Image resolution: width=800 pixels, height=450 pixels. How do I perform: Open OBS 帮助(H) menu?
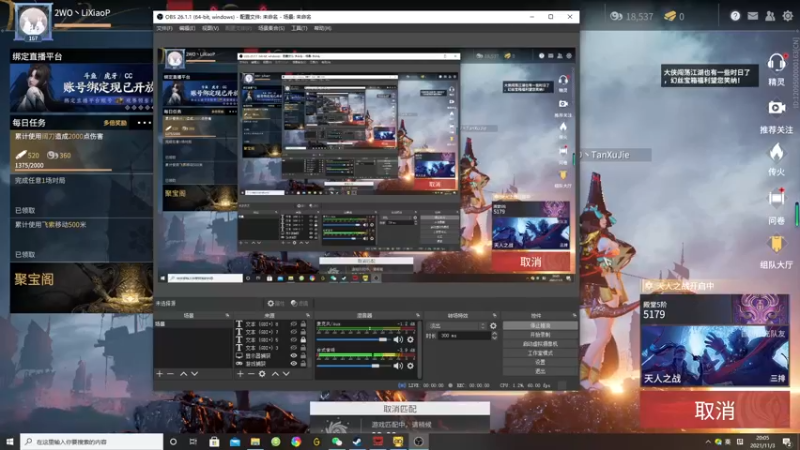322,28
